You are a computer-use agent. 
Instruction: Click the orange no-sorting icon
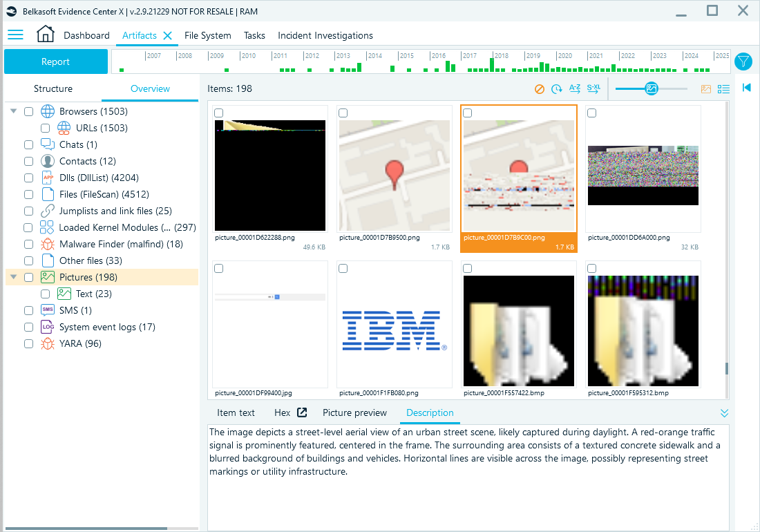click(x=540, y=88)
